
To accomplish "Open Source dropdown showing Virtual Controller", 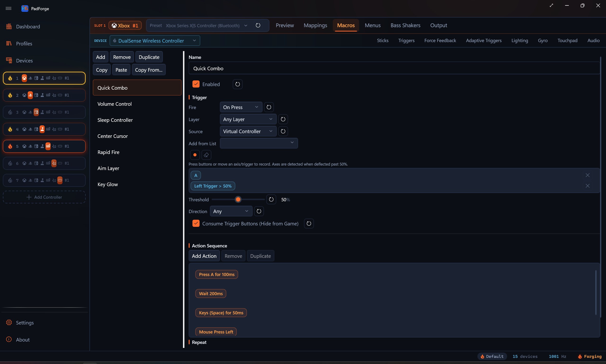I will pyautogui.click(x=248, y=131).
